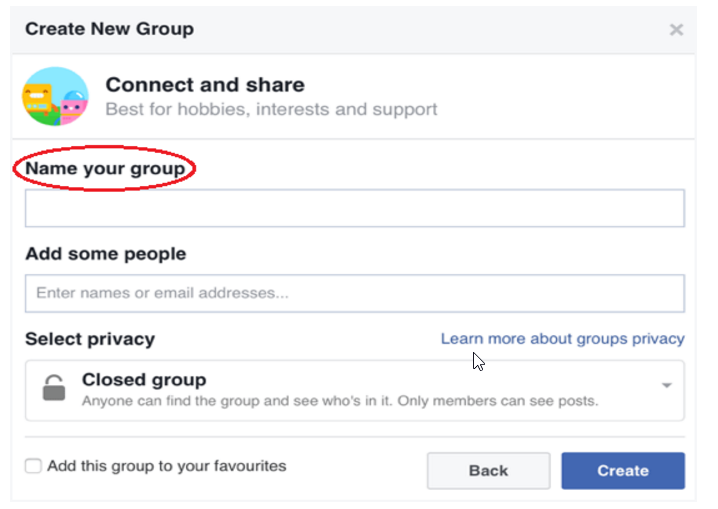Click the Enter names or email addresses field
The height and width of the screenshot is (509, 718).
coord(355,293)
